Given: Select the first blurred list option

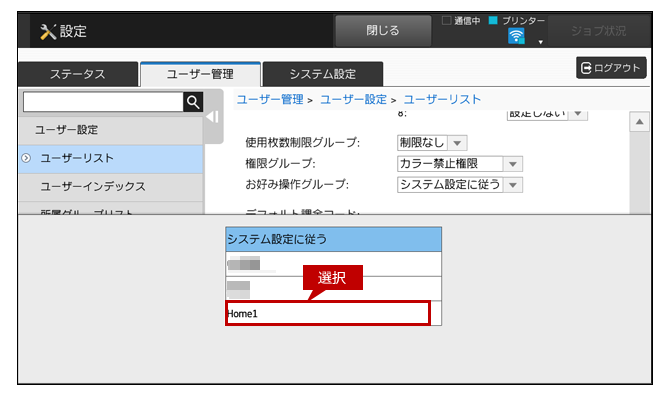Looking at the screenshot, I should tap(333, 264).
